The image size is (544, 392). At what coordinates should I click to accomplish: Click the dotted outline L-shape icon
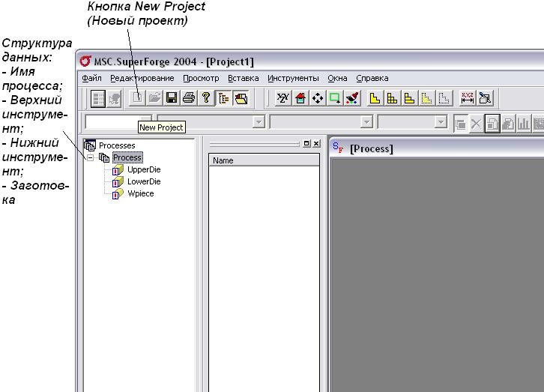tap(444, 98)
